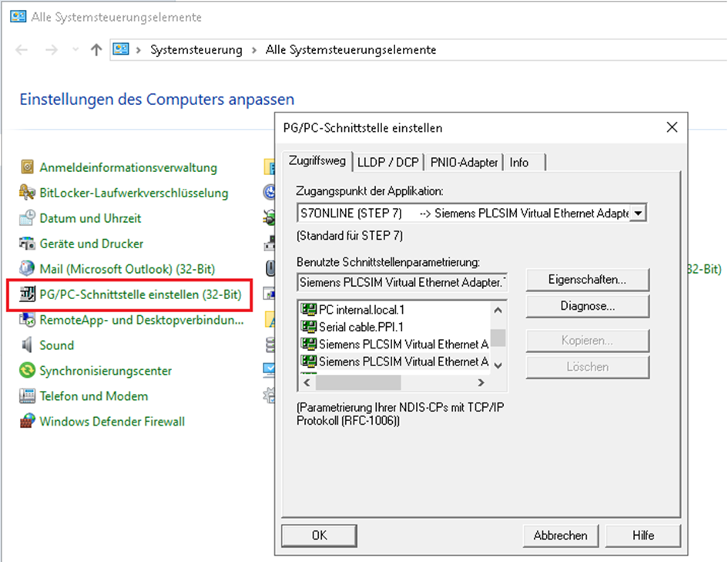Click the Mail (Microsoft Outlook) icon

point(28,268)
